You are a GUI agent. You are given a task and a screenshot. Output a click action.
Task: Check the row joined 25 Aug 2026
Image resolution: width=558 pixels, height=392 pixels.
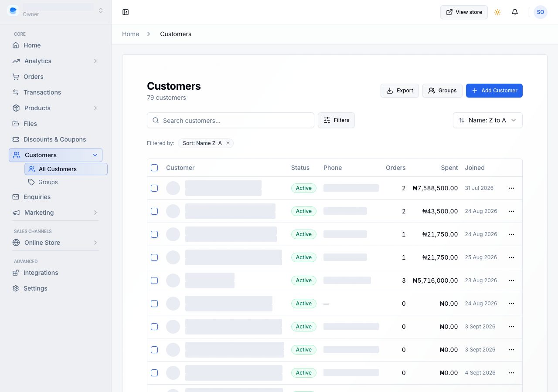154,257
